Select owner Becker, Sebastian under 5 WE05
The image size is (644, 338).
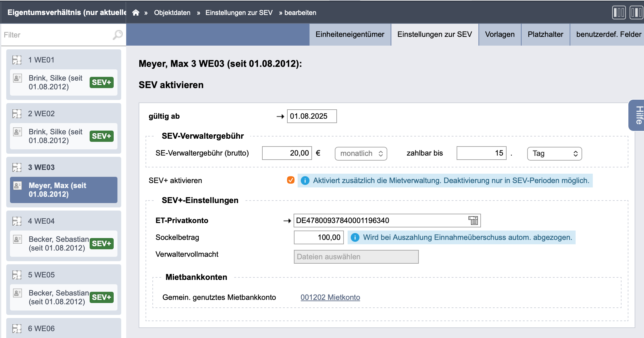(x=64, y=297)
